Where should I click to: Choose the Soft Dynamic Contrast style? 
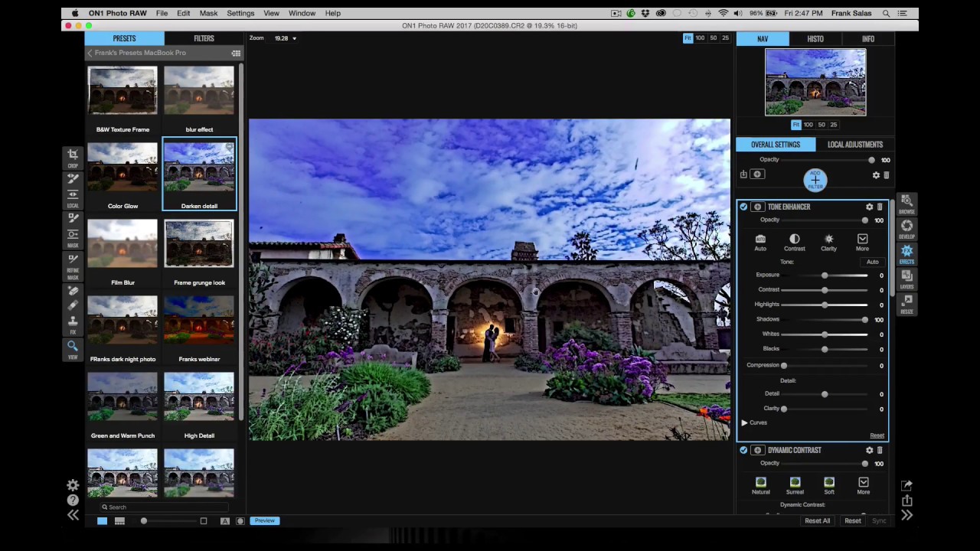point(829,485)
